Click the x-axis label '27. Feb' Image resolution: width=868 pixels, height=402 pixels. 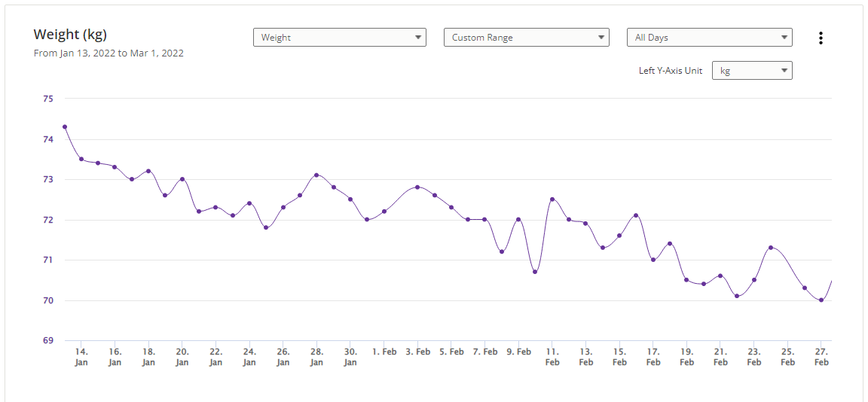pyautogui.click(x=821, y=357)
